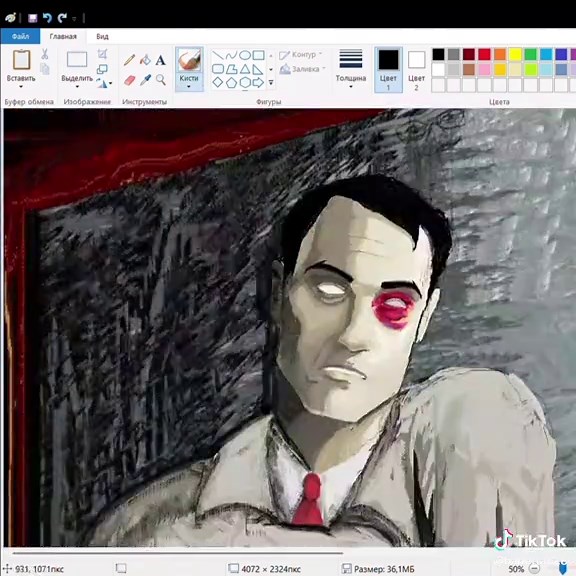Click the Paint application icon in title bar

point(10,17)
